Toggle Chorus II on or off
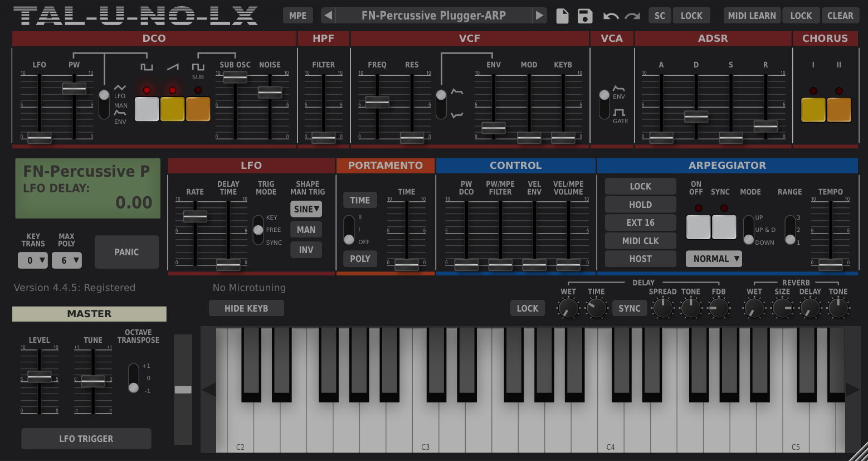 838,109
